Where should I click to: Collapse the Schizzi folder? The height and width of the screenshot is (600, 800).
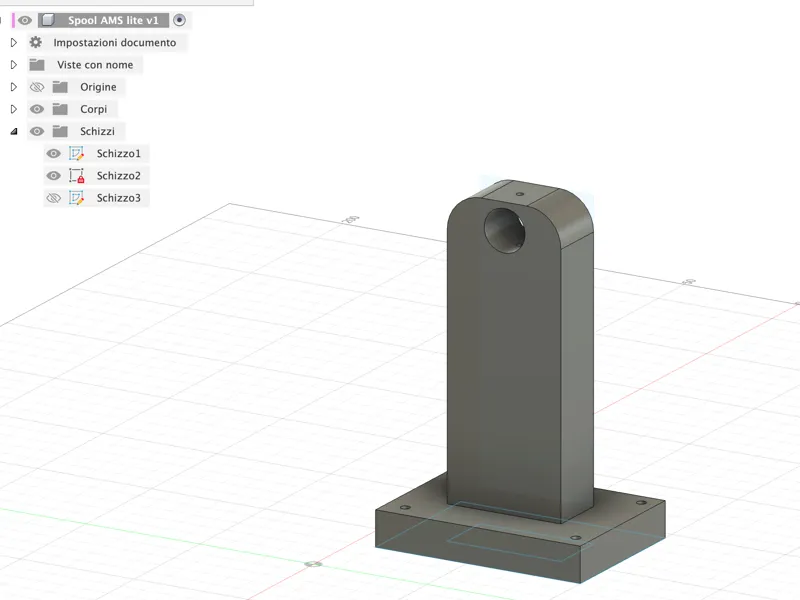click(14, 132)
